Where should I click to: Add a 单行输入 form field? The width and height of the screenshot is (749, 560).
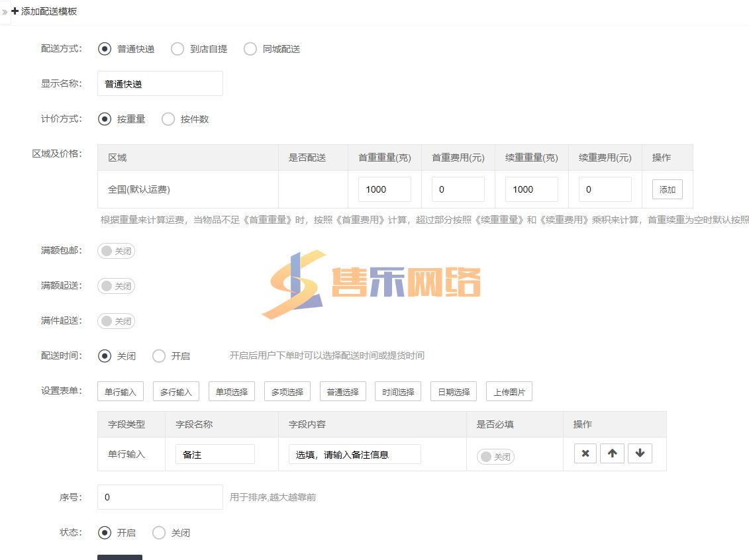point(121,392)
